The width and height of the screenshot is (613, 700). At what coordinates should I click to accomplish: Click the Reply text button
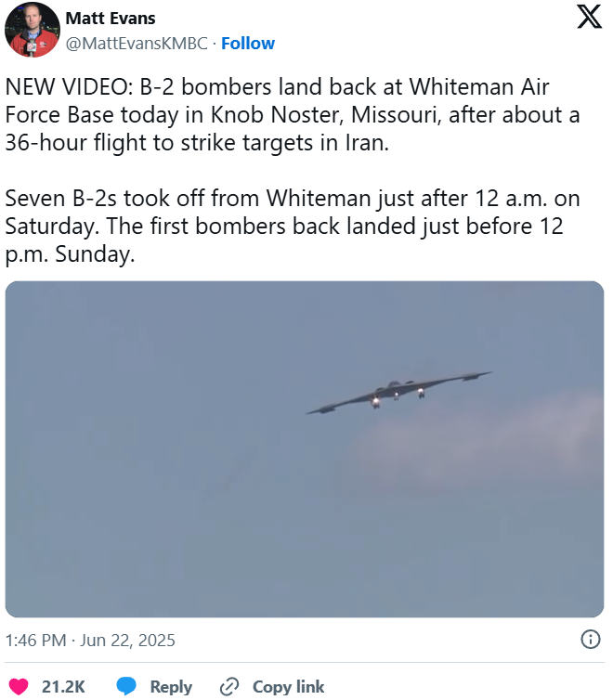pos(171,687)
